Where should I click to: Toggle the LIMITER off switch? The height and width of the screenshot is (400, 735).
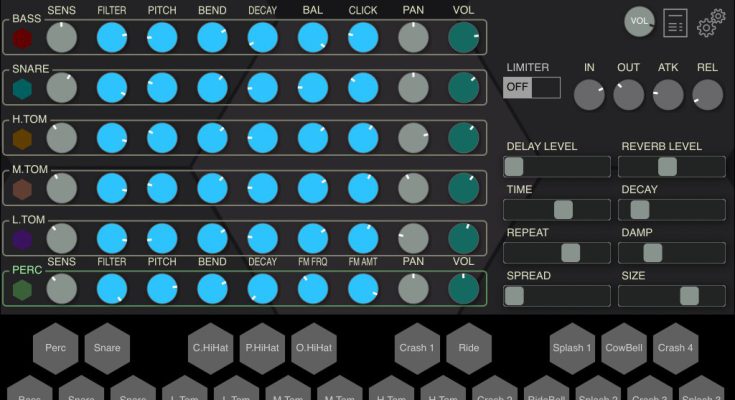coord(532,87)
